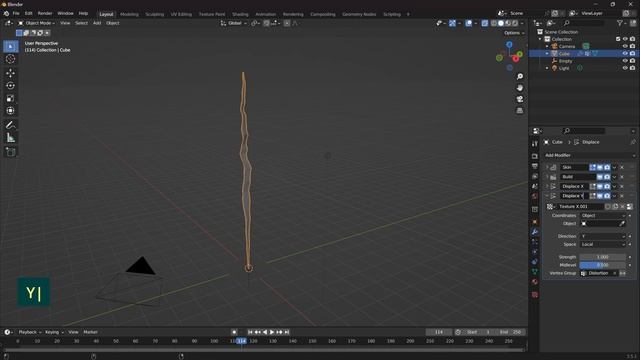640x360 pixels.
Task: Switch to the Geometry Nodes workspace tab
Action: (359, 14)
